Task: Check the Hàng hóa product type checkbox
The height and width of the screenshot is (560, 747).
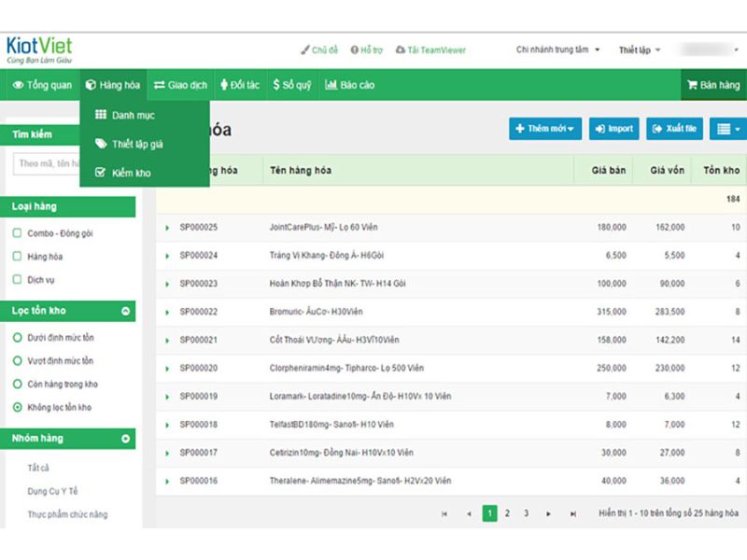Action: pyautogui.click(x=17, y=256)
